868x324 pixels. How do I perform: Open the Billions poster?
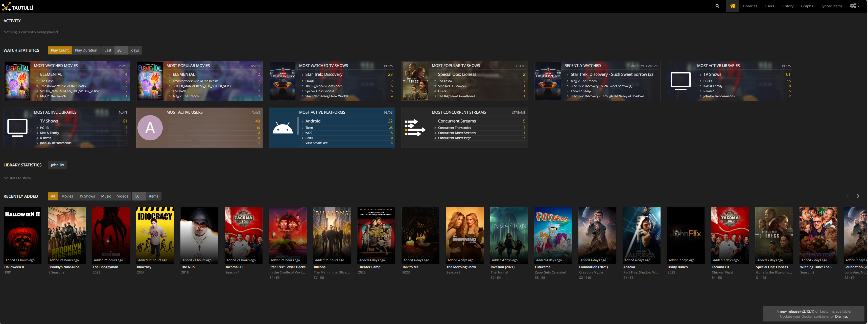[332, 235]
